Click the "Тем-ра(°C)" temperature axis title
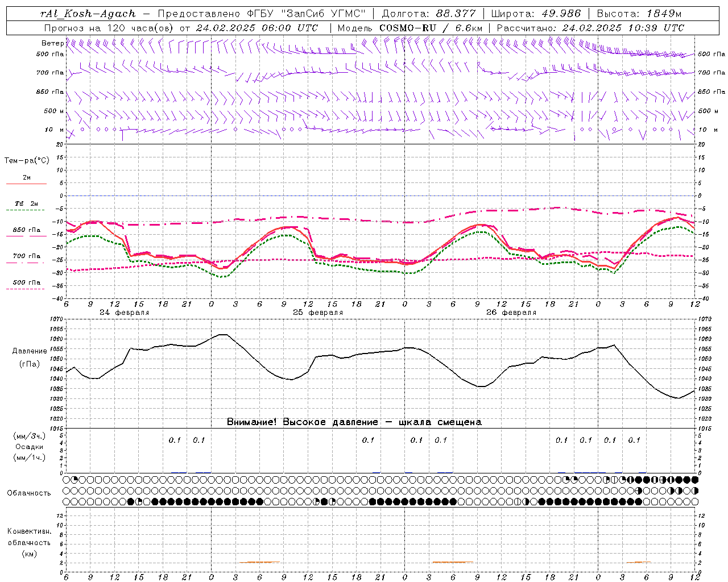The width and height of the screenshot is (728, 582). click(27, 161)
